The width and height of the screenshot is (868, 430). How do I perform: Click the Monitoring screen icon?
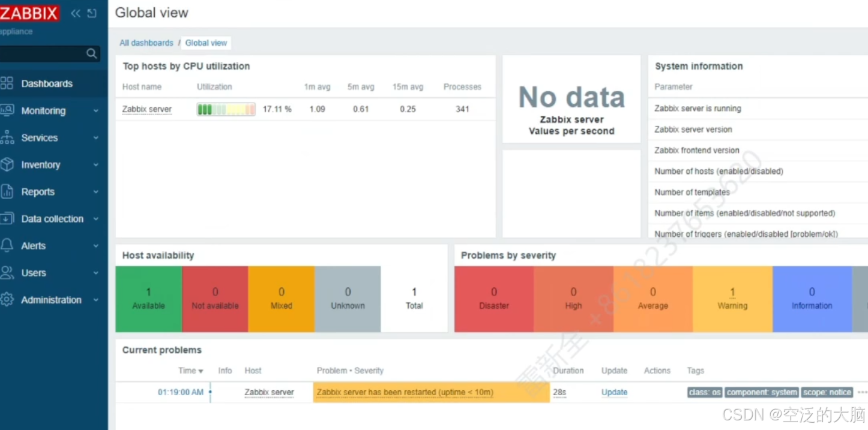click(7, 110)
